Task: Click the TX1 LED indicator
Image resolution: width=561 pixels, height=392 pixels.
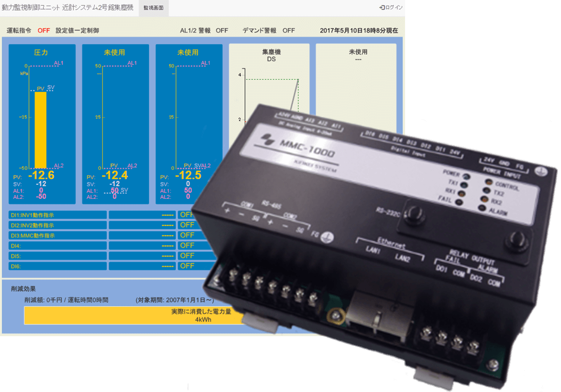Action: coord(464,185)
